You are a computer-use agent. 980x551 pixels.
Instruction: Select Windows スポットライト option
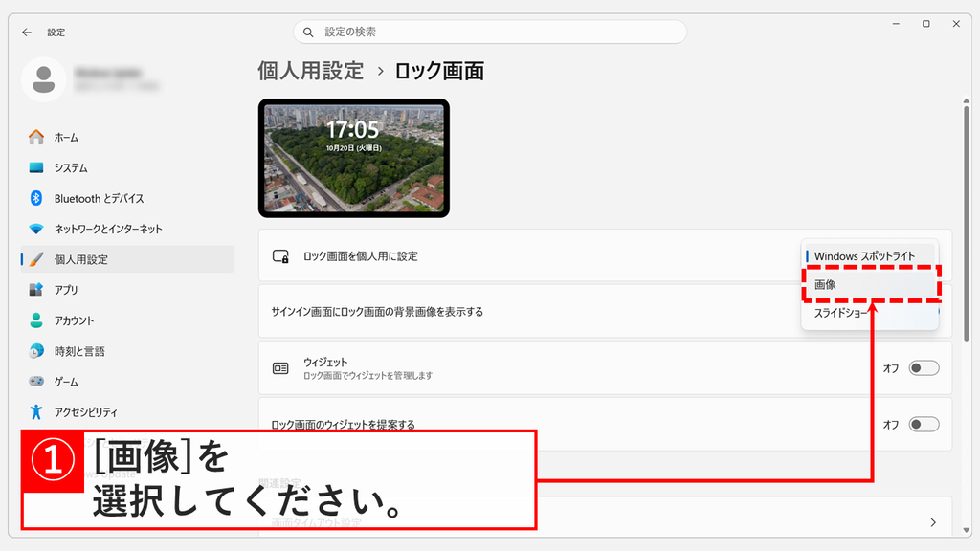click(870, 256)
